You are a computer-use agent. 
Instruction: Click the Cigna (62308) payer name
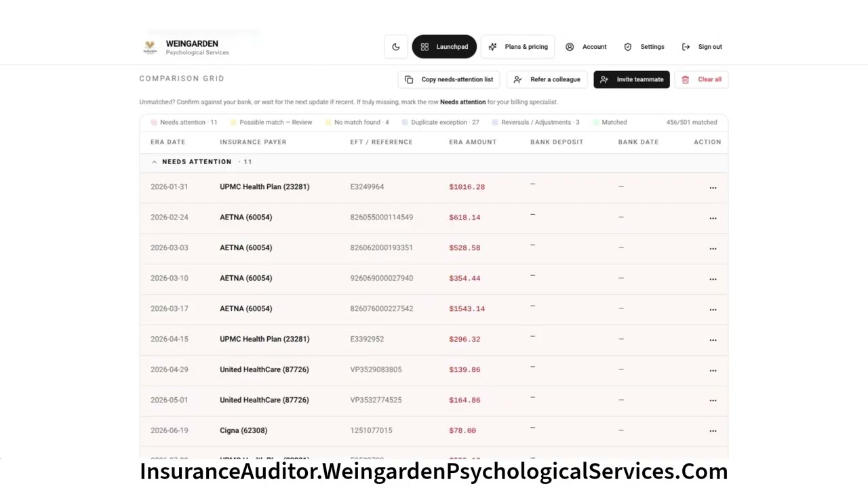tap(243, 430)
